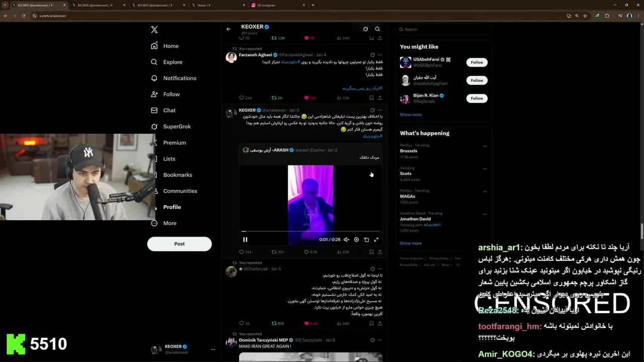644x362 pixels.
Task: Click Show more under You might like
Action: click(x=411, y=115)
